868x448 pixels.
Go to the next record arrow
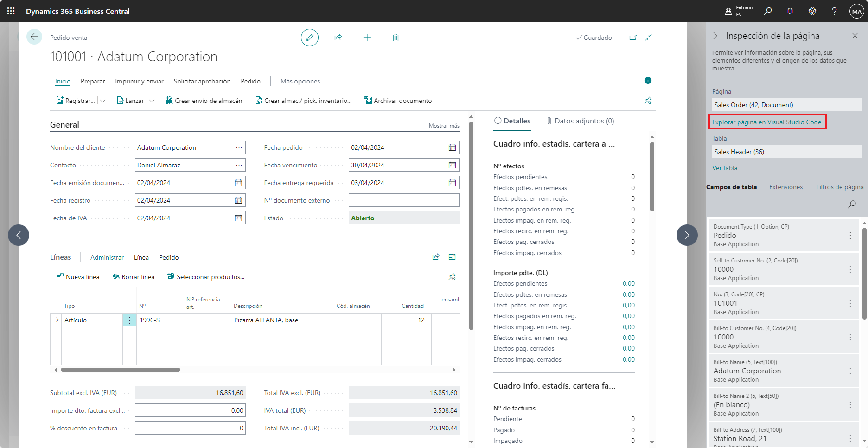pyautogui.click(x=687, y=235)
